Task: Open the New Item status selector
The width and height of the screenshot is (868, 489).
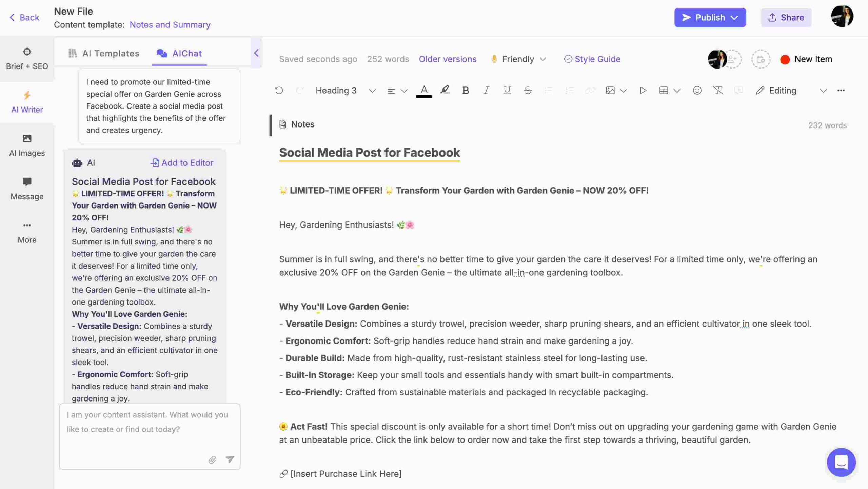Action: tap(806, 59)
